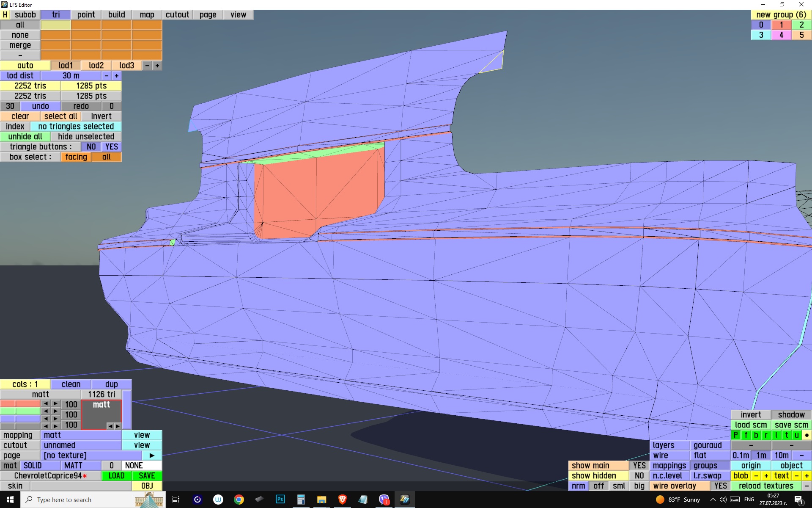The height and width of the screenshot is (508, 812).
Task: Click the green SAVE button
Action: [147, 476]
